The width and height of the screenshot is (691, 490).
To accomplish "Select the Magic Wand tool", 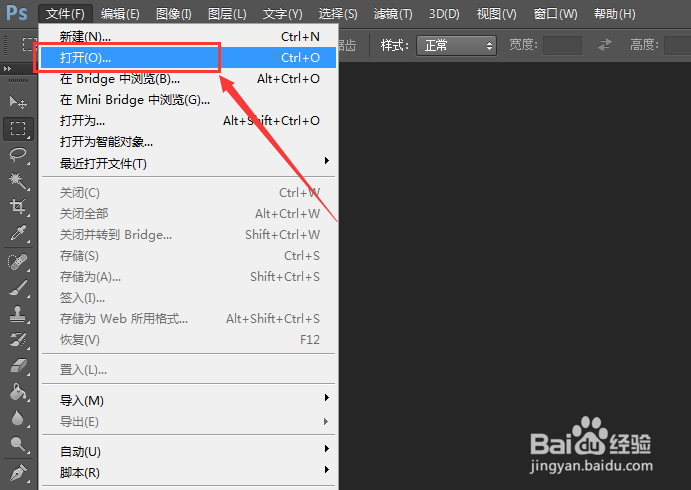I will (x=18, y=181).
